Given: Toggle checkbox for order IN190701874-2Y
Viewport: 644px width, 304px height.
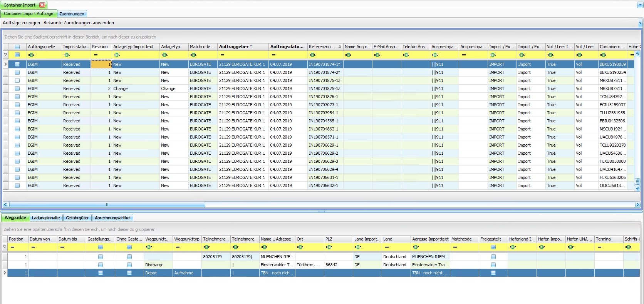Looking at the screenshot, I should pyautogui.click(x=17, y=72).
